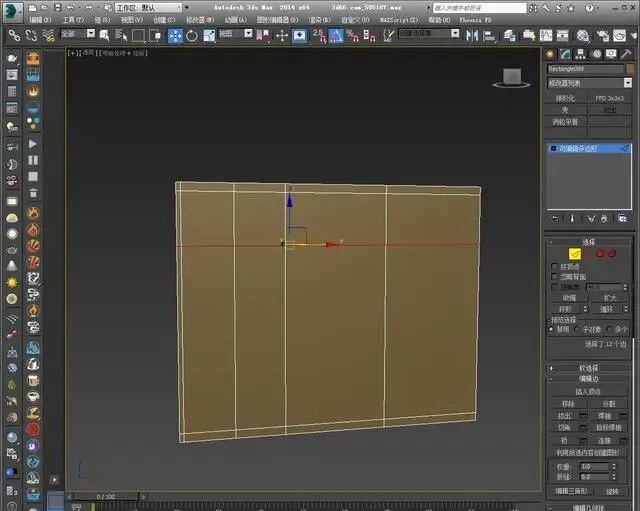640x511 pixels.
Task: Click the Edit Triangulation button
Action: pyautogui.click(x=571, y=491)
